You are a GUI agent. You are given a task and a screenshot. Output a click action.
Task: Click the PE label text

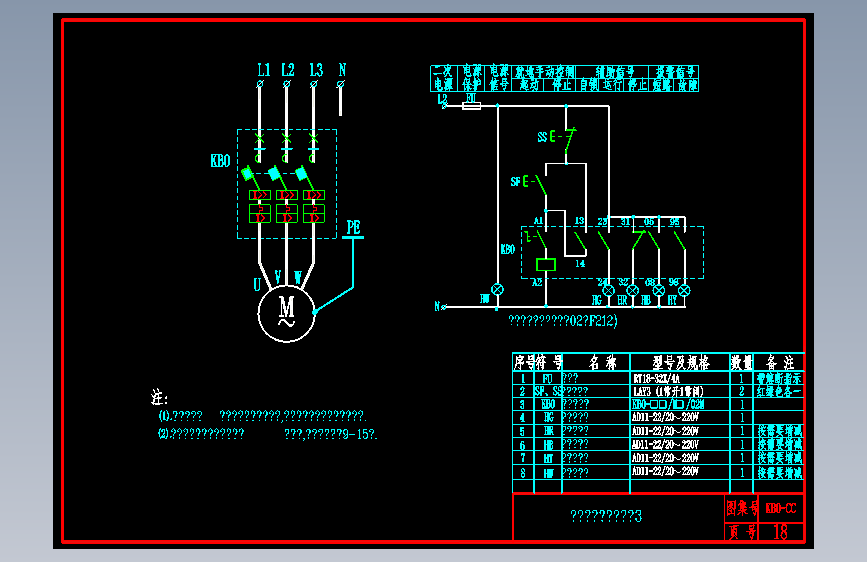[x=353, y=227]
